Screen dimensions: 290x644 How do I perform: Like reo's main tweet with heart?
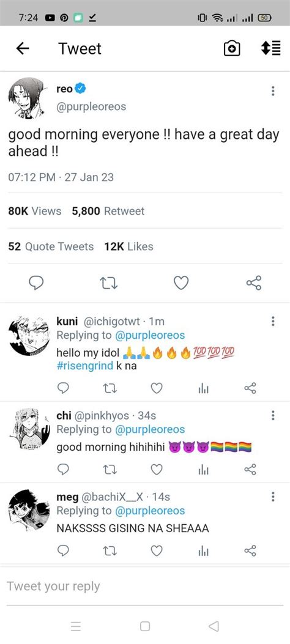[181, 283]
